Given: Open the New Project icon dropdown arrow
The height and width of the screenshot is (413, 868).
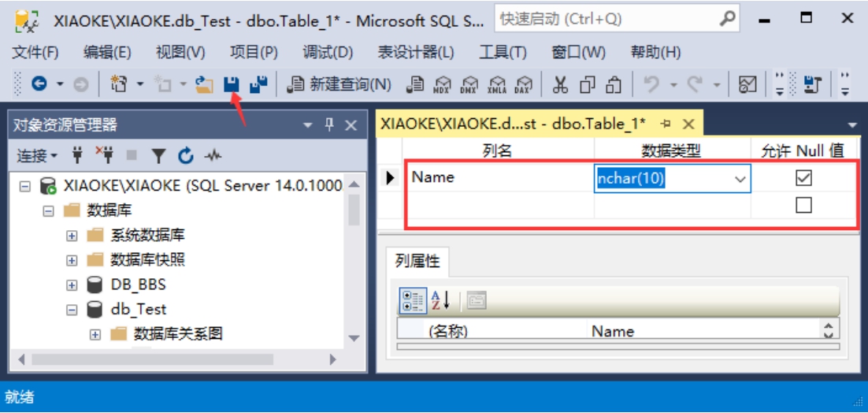Looking at the screenshot, I should coord(140,84).
